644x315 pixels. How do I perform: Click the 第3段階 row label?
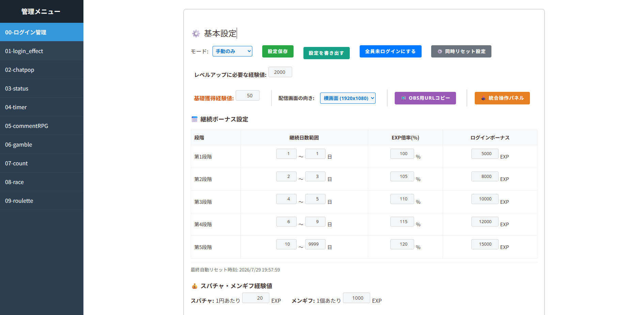coord(203,202)
